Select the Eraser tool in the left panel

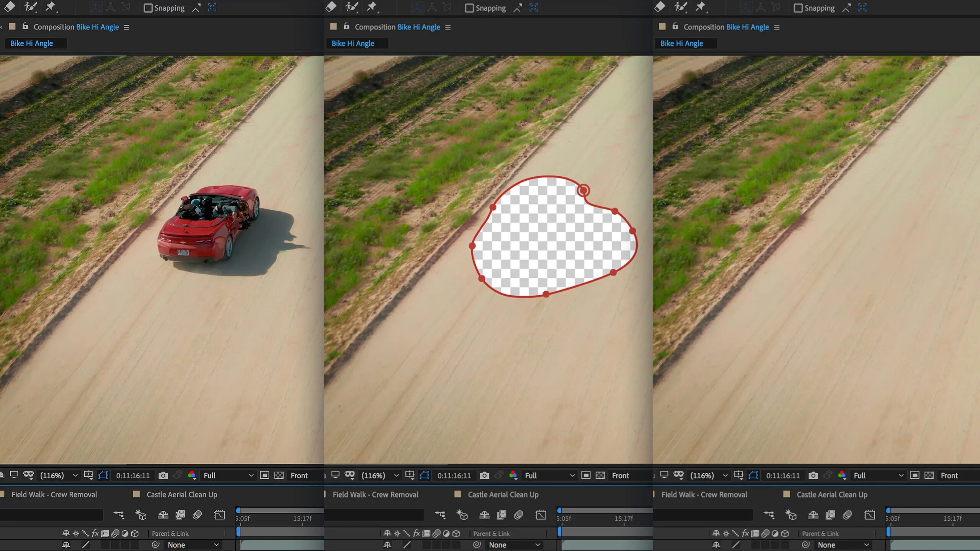click(x=10, y=7)
